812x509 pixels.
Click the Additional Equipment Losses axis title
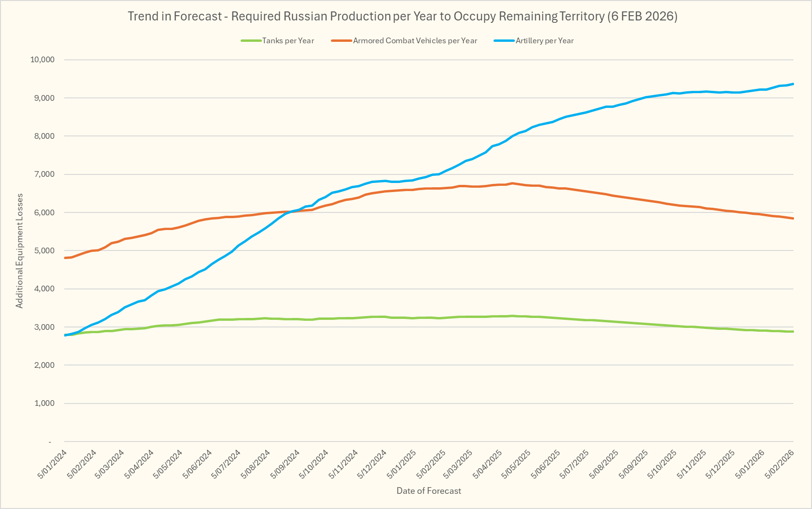(19, 251)
